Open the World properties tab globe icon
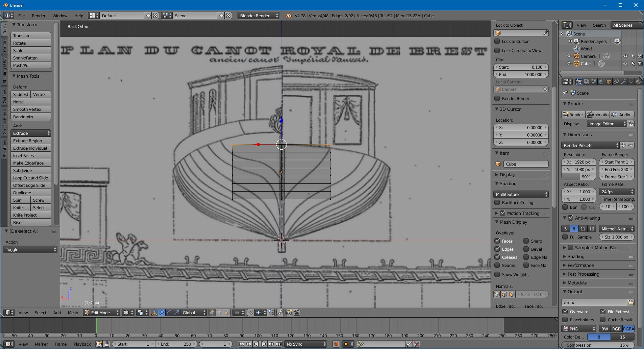 tap(601, 82)
